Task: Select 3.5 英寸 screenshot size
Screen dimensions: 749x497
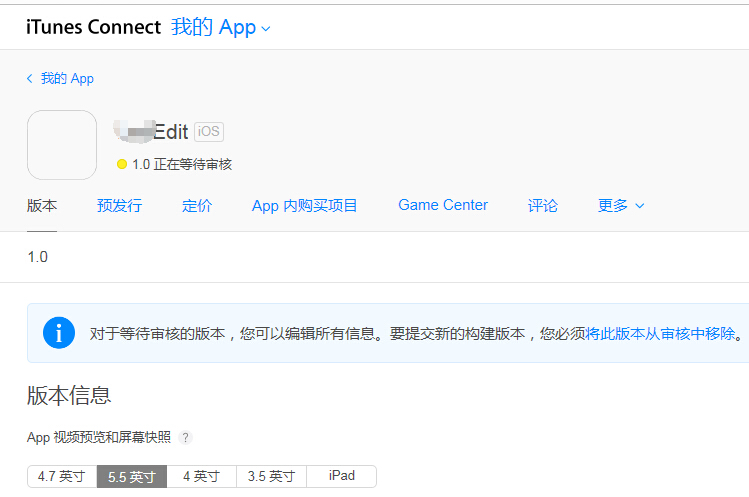Action: (271, 476)
